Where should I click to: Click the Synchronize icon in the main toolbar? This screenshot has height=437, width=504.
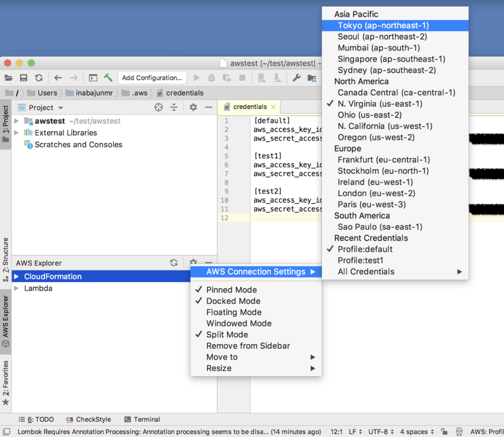pos(39,78)
